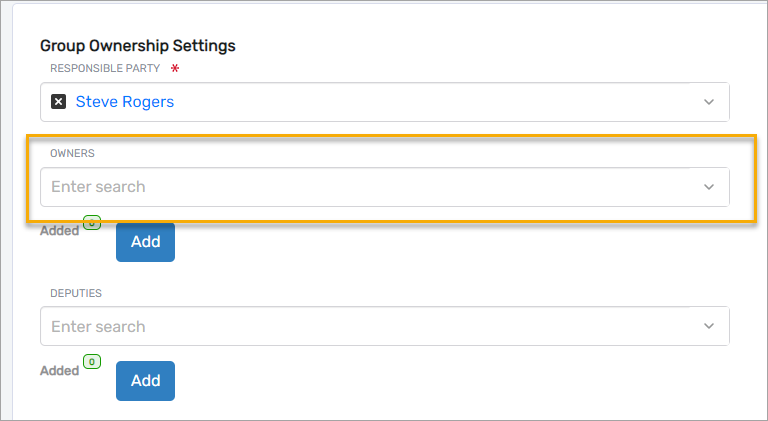Screen dimensions: 768x421
Task: Click the DEPUTIES field label
Action: pyautogui.click(x=77, y=293)
